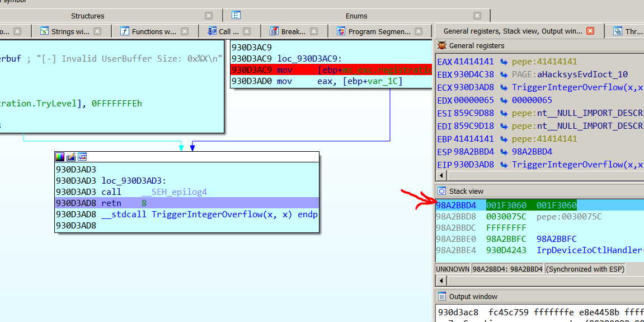Follow the jump arrow next to EAX value
The image size is (644, 322).
504,62
